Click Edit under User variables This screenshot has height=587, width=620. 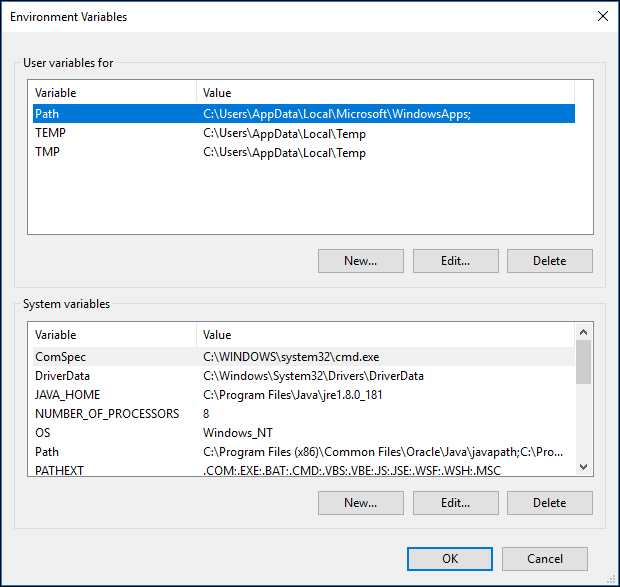coord(456,261)
